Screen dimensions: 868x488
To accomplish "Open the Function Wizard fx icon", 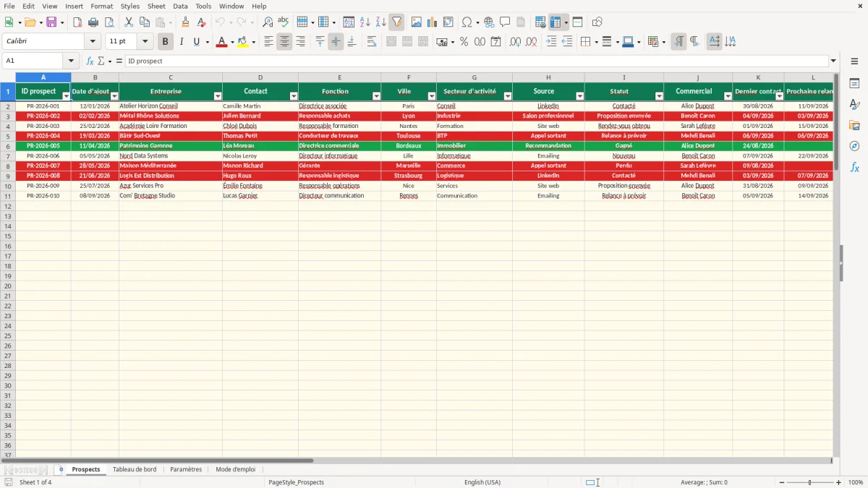I will (x=90, y=61).
